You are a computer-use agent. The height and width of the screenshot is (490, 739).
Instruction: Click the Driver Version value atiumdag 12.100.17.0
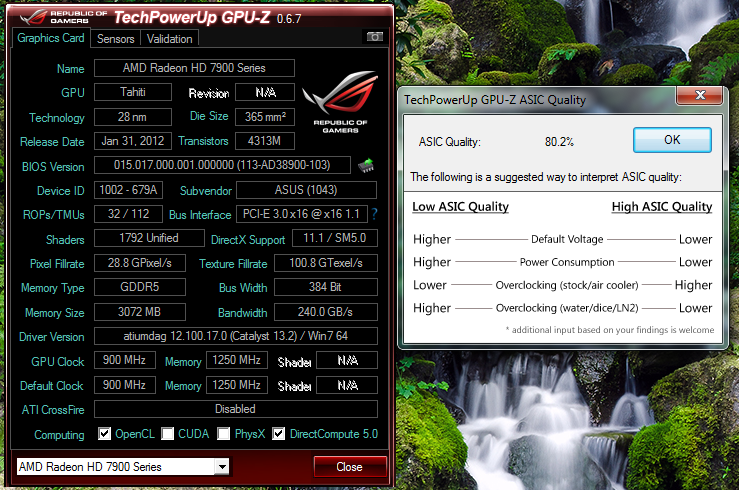coord(236,336)
